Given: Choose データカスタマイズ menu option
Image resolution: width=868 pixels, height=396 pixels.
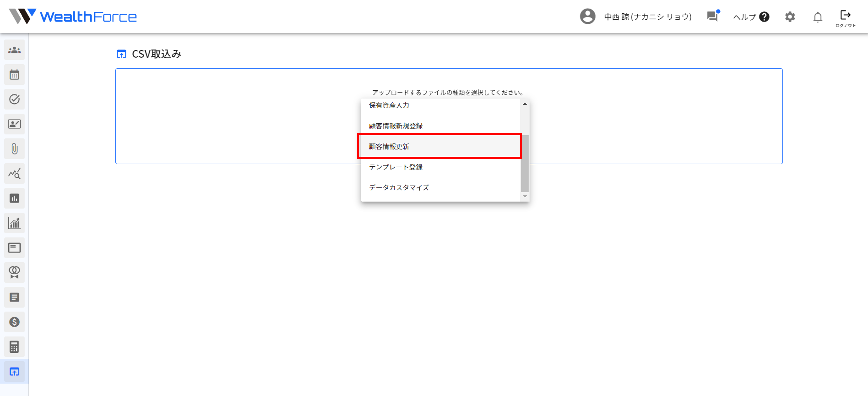Looking at the screenshot, I should click(x=399, y=188).
